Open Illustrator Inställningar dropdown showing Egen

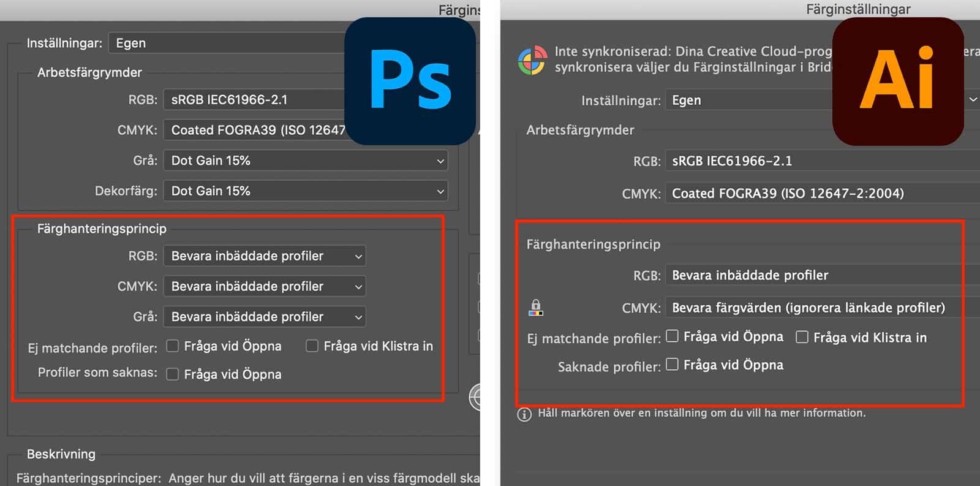click(748, 100)
